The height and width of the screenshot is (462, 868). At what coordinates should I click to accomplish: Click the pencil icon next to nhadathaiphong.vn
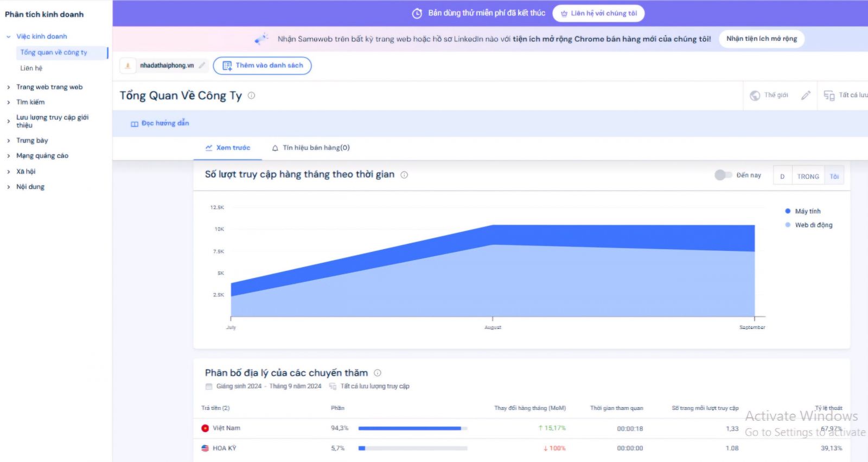tap(202, 66)
